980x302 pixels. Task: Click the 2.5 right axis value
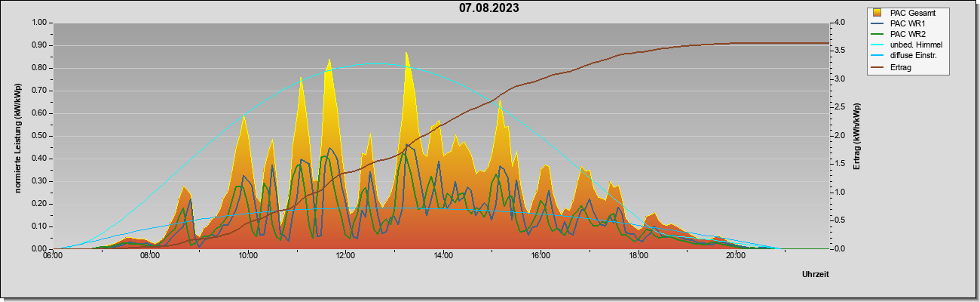click(841, 107)
